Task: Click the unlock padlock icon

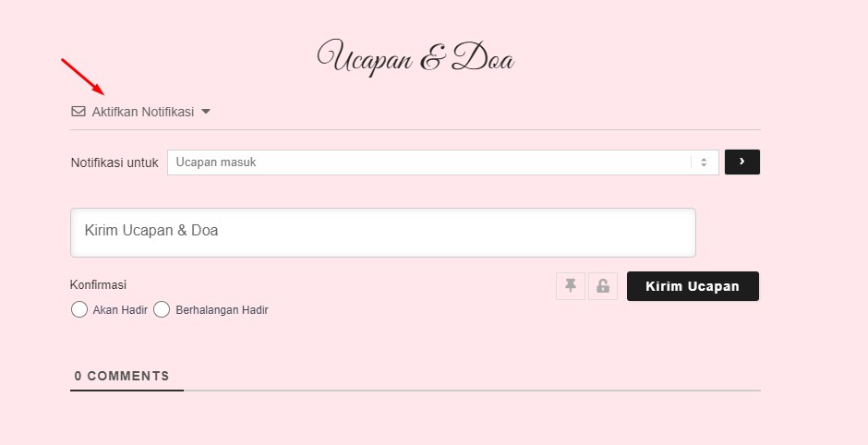Action: 603,285
